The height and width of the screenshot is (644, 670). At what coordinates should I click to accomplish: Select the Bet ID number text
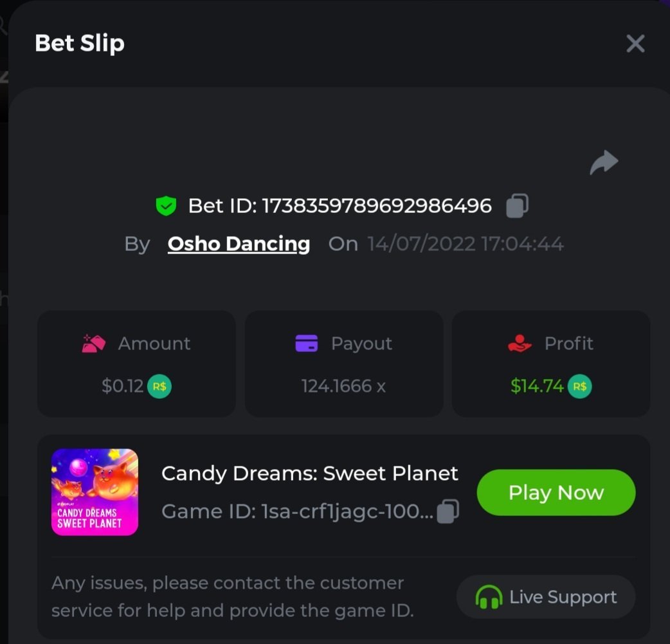[x=376, y=206]
